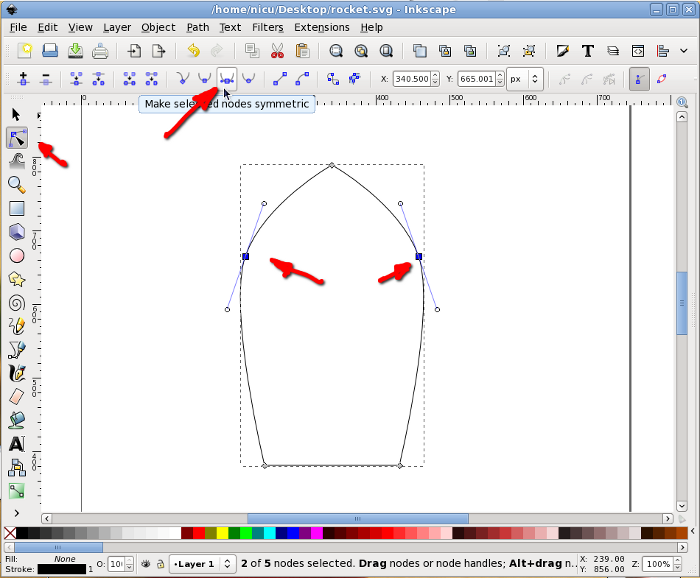The image size is (700, 578).
Task: Break path at selected nodes
Action: (x=98, y=79)
